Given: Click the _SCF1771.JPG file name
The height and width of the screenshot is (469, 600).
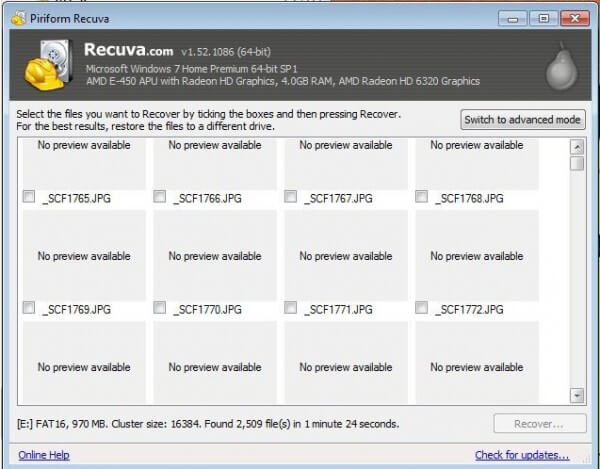Looking at the screenshot, I should [x=338, y=309].
